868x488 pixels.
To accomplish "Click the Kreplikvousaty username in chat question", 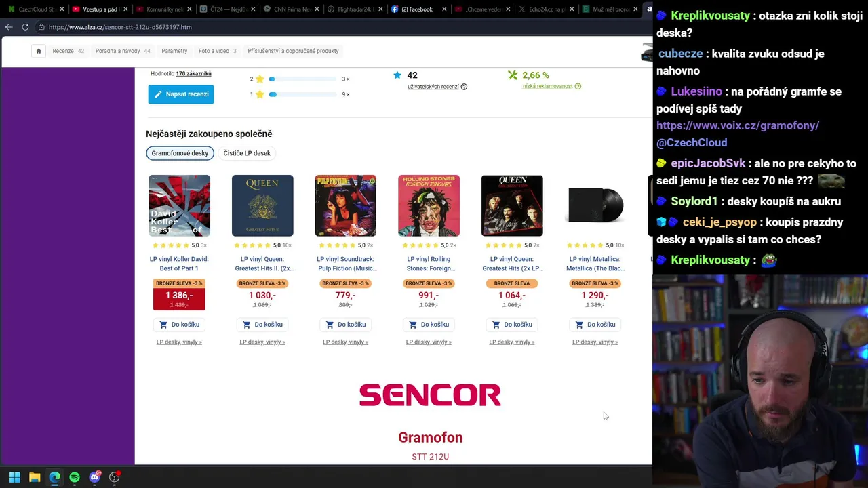I will click(710, 16).
